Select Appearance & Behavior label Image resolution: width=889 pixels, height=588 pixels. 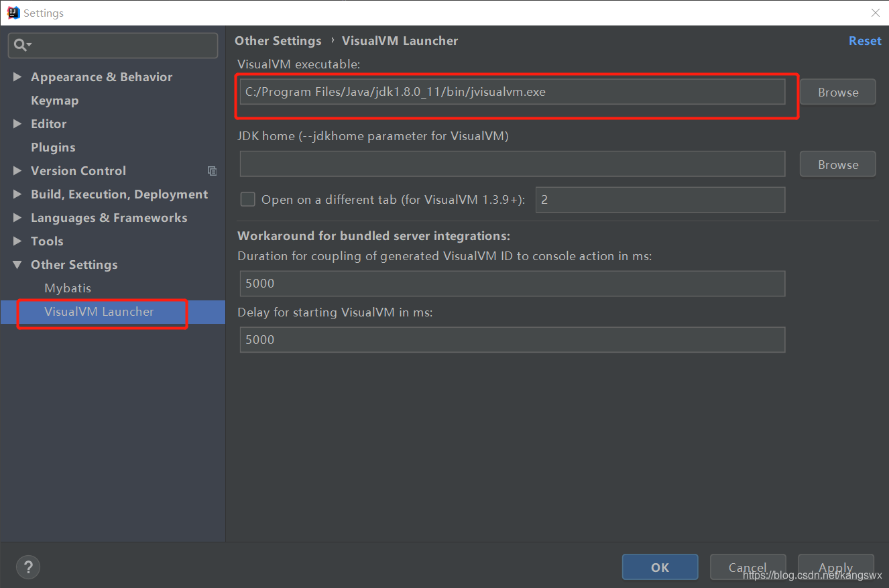point(101,77)
